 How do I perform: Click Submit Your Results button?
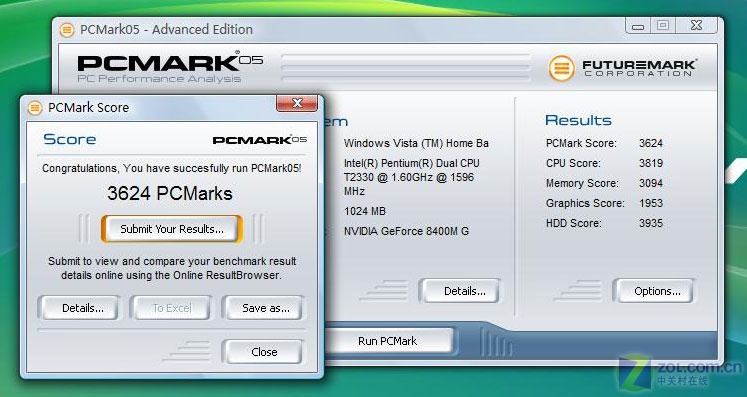pyautogui.click(x=172, y=229)
